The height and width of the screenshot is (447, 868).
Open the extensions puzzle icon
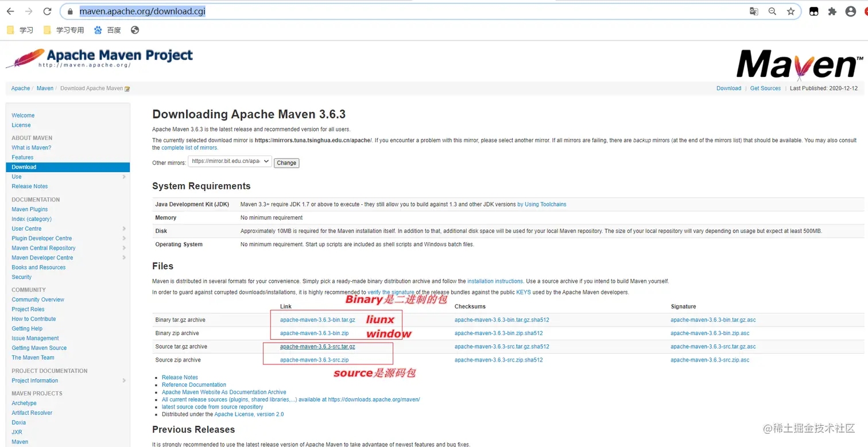832,11
